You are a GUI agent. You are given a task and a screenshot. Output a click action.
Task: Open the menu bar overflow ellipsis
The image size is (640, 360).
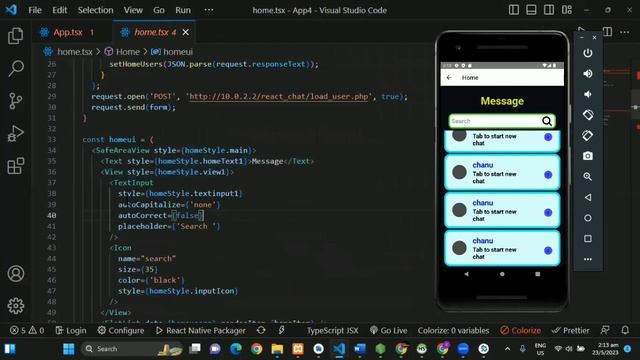pyautogui.click(x=209, y=10)
